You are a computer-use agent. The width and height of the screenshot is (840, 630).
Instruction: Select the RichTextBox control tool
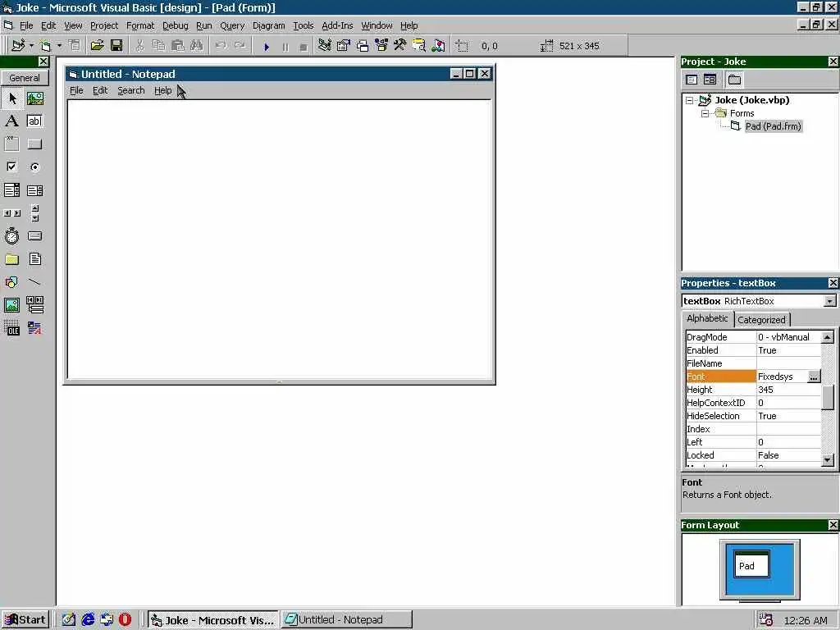click(34, 328)
